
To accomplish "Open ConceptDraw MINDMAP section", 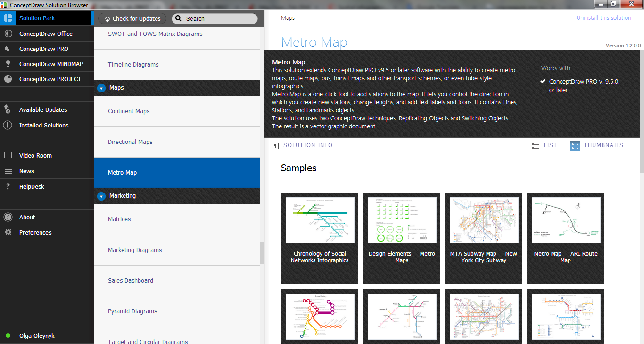I will pos(46,64).
